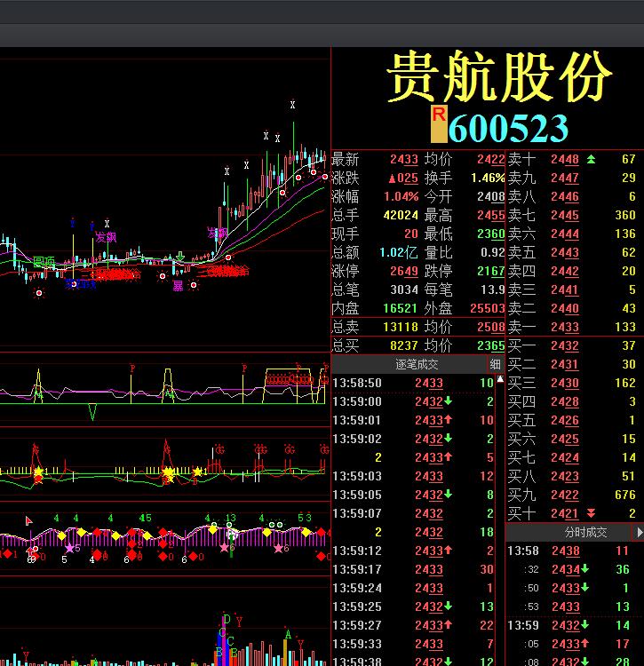Click the 最高 value 2455
Viewport: 644px width, 666px height.
pyautogui.click(x=490, y=216)
